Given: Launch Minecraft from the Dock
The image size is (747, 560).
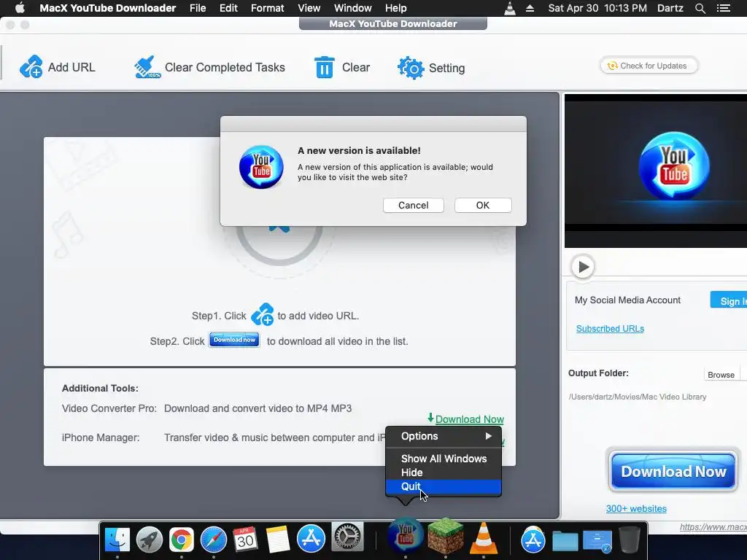Looking at the screenshot, I should [x=446, y=536].
